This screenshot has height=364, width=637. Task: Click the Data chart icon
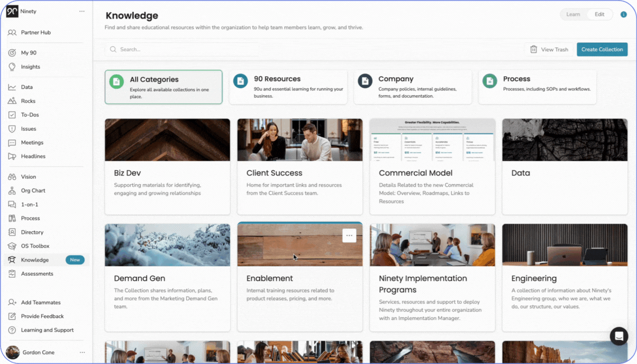click(12, 87)
